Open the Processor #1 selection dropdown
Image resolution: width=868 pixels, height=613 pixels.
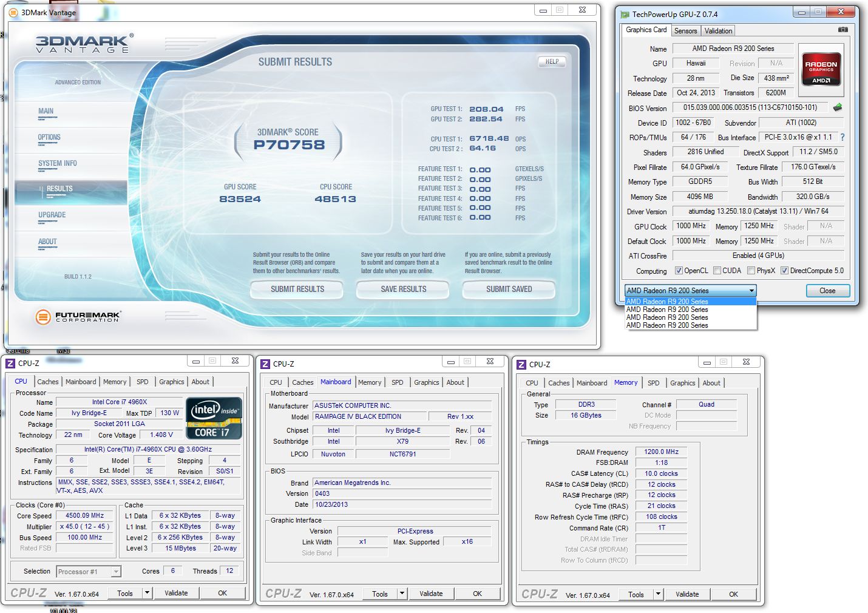tap(89, 572)
